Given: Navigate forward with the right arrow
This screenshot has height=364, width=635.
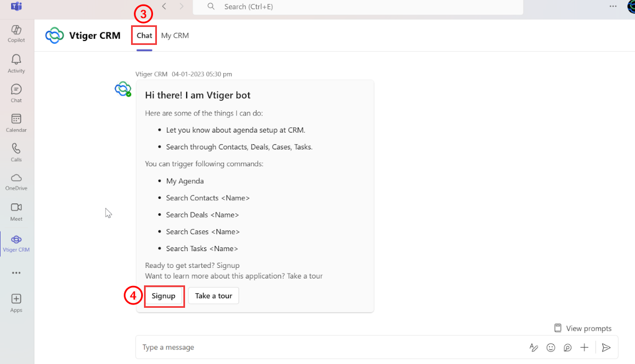Looking at the screenshot, I should [x=182, y=7].
